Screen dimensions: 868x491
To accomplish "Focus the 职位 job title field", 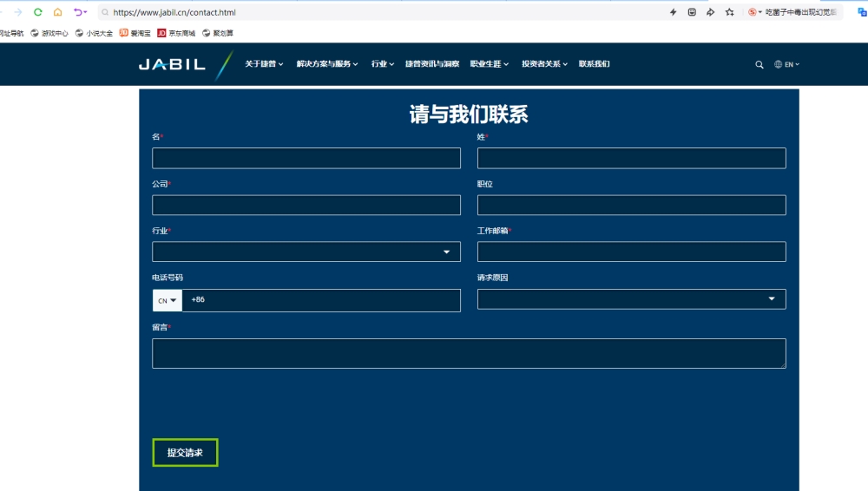I will pyautogui.click(x=632, y=205).
